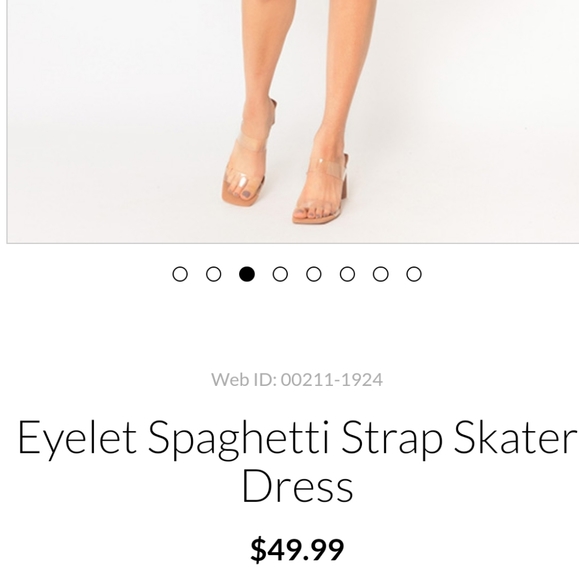This screenshot has width=579, height=580.
Task: Click the word "Strap" in product title
Action: pos(391,439)
